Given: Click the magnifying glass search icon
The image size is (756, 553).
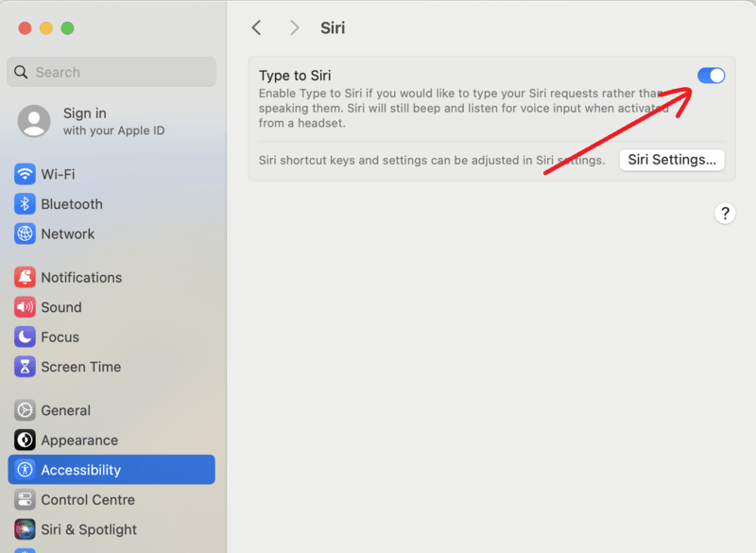Looking at the screenshot, I should tap(21, 72).
